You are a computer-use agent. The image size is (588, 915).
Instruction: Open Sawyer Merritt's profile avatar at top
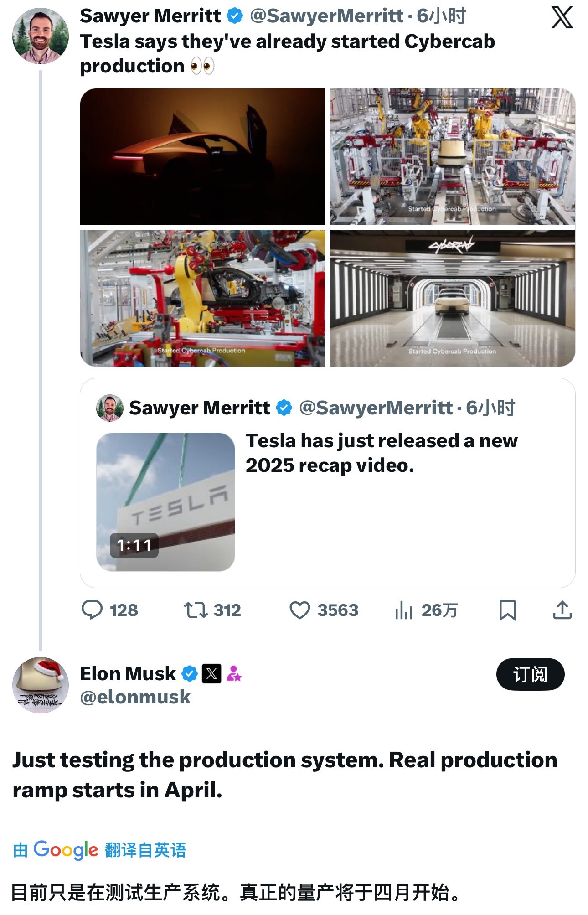coord(40,36)
